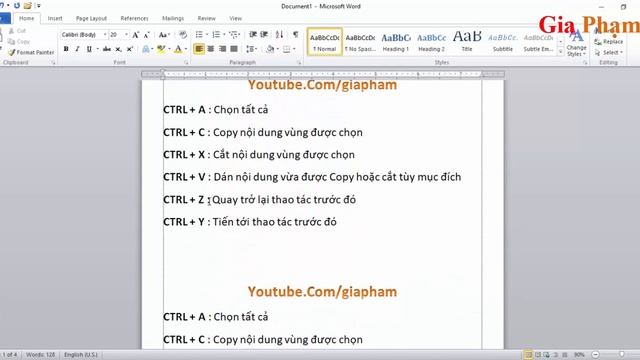Toggle bold formatting
This screenshot has height=360, width=640.
click(x=66, y=49)
